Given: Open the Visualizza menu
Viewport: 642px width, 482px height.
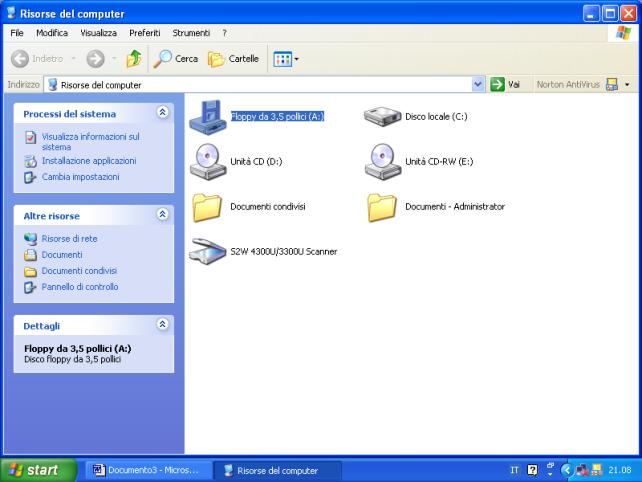Looking at the screenshot, I should click(99, 33).
